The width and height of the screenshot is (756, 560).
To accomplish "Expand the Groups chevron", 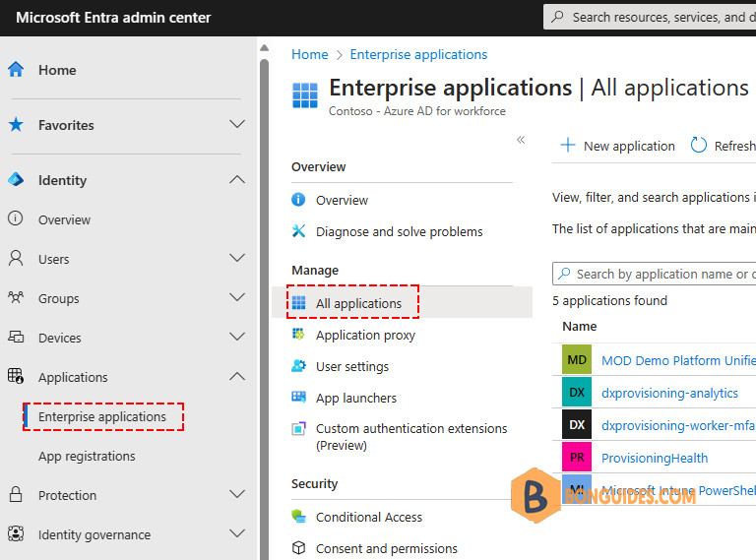I will 236,297.
